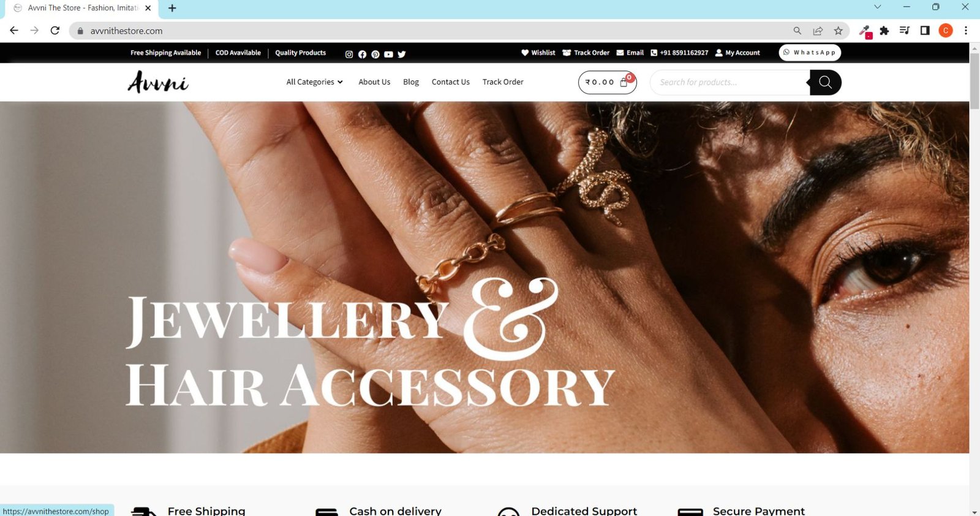Open the shopping cart showing ₹0.00
Viewport: 980px width, 516px height.
pos(607,82)
